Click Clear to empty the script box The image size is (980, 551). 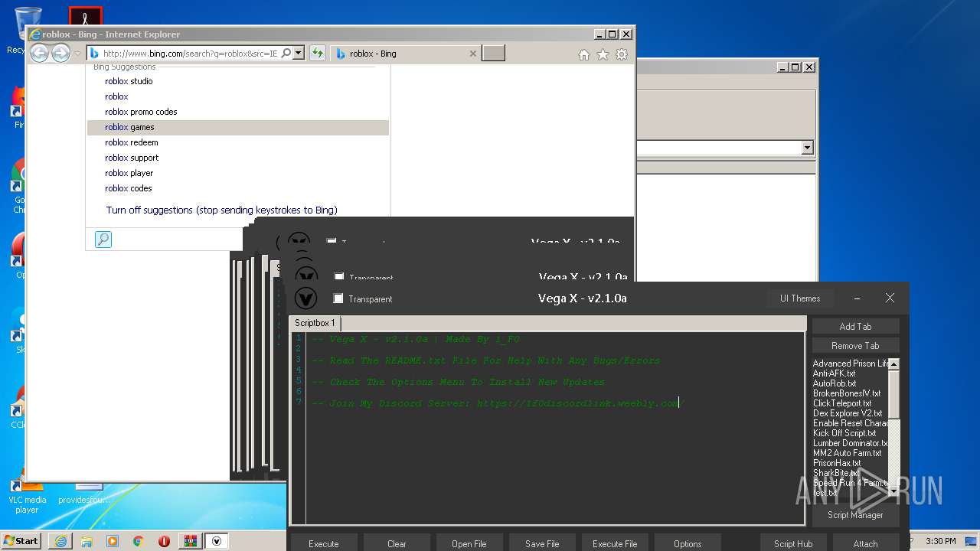[x=397, y=543]
